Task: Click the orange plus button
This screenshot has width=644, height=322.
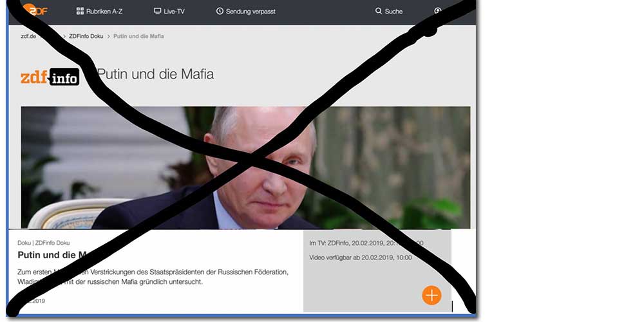Action: (431, 296)
